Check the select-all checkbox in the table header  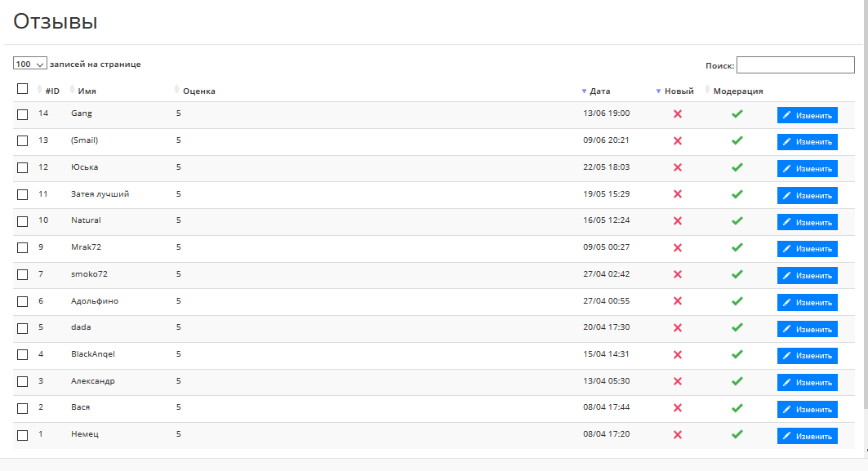click(23, 89)
